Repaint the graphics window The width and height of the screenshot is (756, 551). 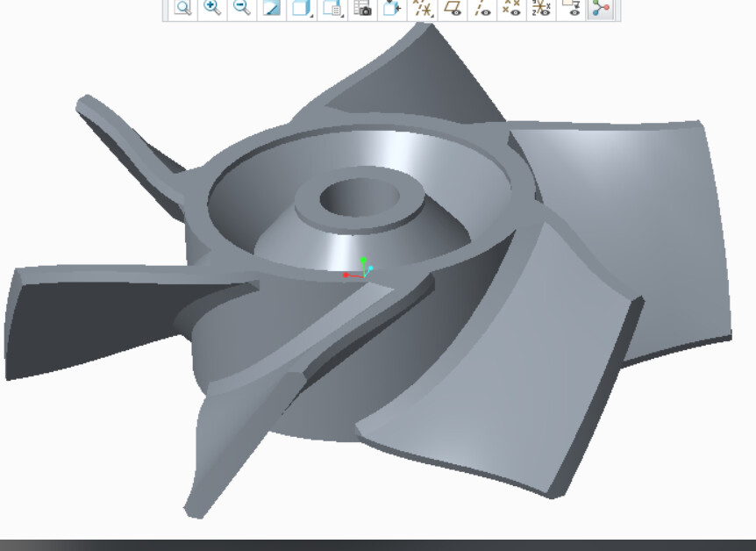click(272, 8)
